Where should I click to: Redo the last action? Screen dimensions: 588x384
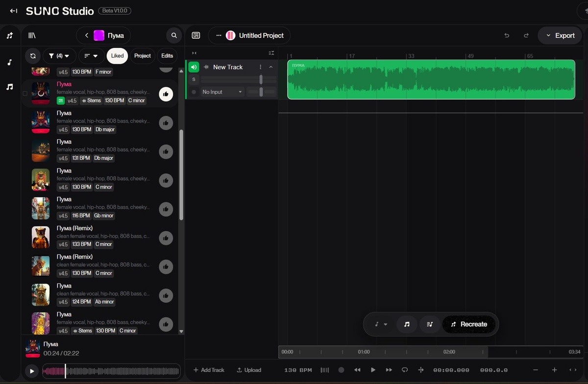[x=526, y=36]
